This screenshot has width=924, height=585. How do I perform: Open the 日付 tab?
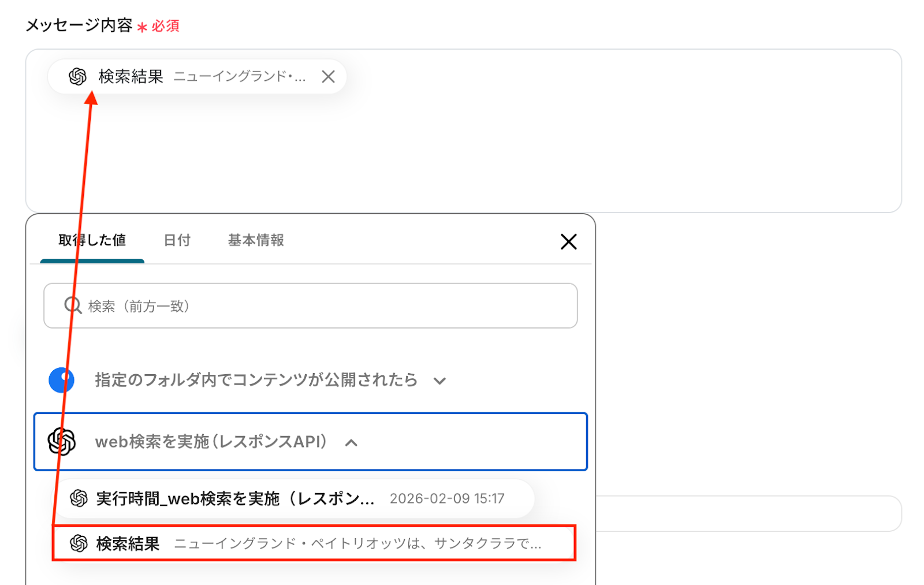click(177, 240)
